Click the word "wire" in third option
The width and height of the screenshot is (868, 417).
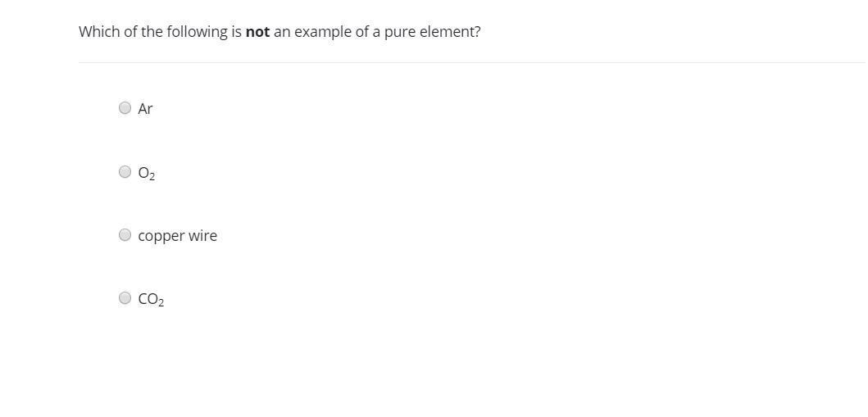point(202,236)
